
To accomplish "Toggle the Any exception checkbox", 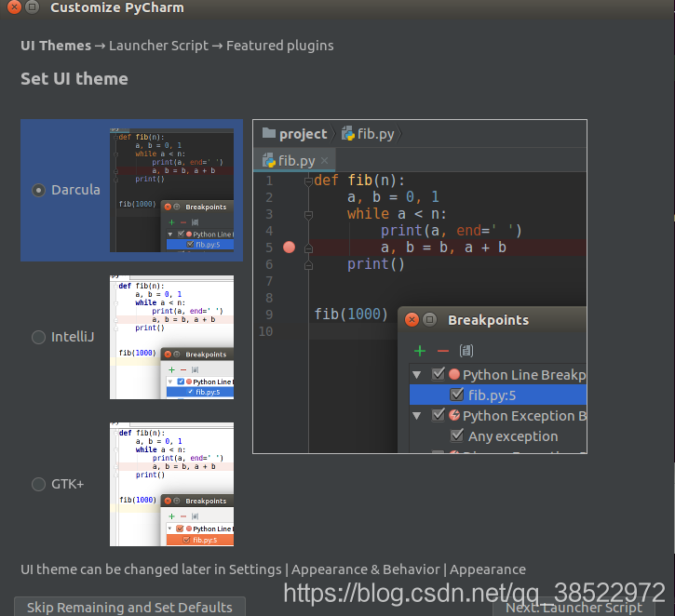I will pyautogui.click(x=456, y=435).
